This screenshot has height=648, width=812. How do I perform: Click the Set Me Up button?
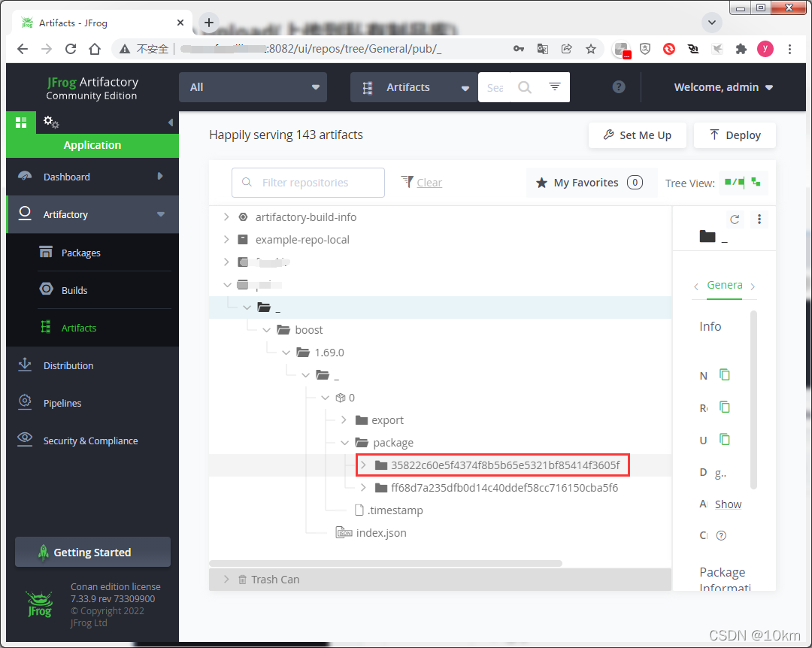[638, 135]
